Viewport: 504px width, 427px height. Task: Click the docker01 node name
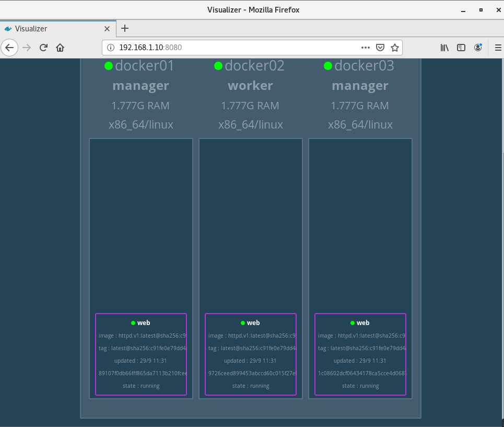[x=144, y=66]
